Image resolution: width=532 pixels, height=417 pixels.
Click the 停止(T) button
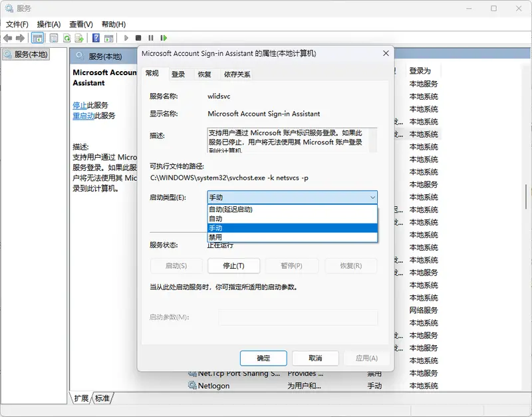click(234, 265)
